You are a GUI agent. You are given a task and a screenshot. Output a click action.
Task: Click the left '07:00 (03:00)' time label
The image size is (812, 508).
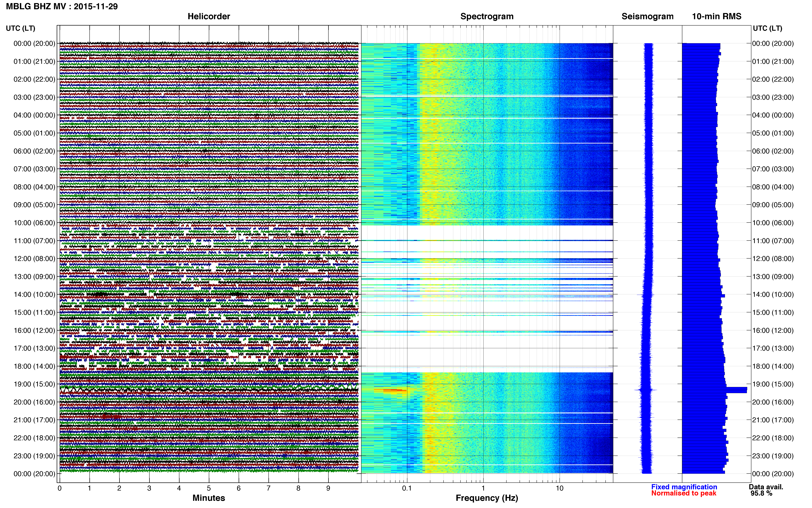[34, 169]
